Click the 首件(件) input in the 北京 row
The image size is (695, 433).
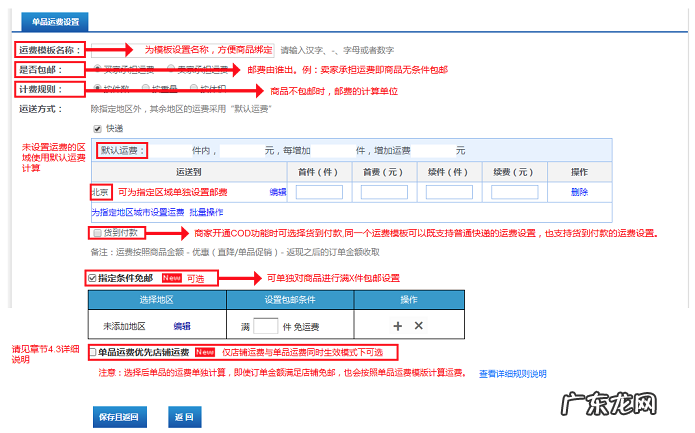tap(319, 192)
